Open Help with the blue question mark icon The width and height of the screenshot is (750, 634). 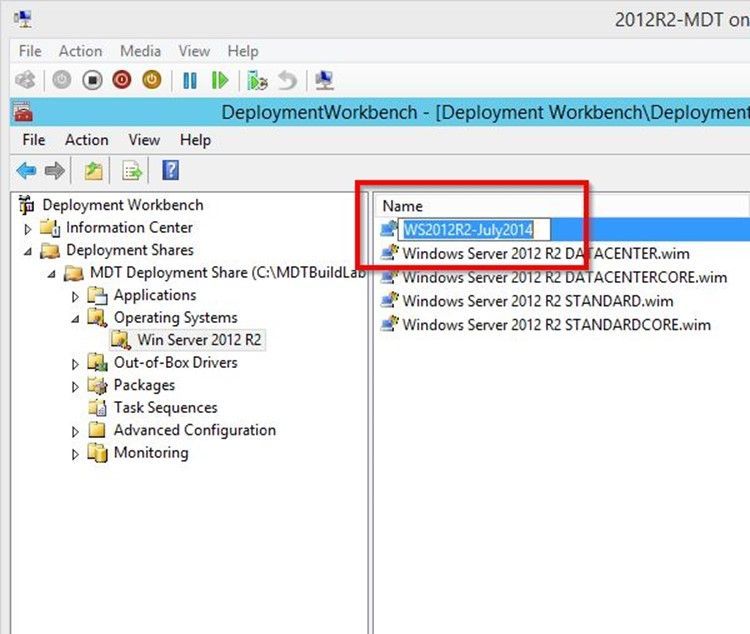coord(171,170)
